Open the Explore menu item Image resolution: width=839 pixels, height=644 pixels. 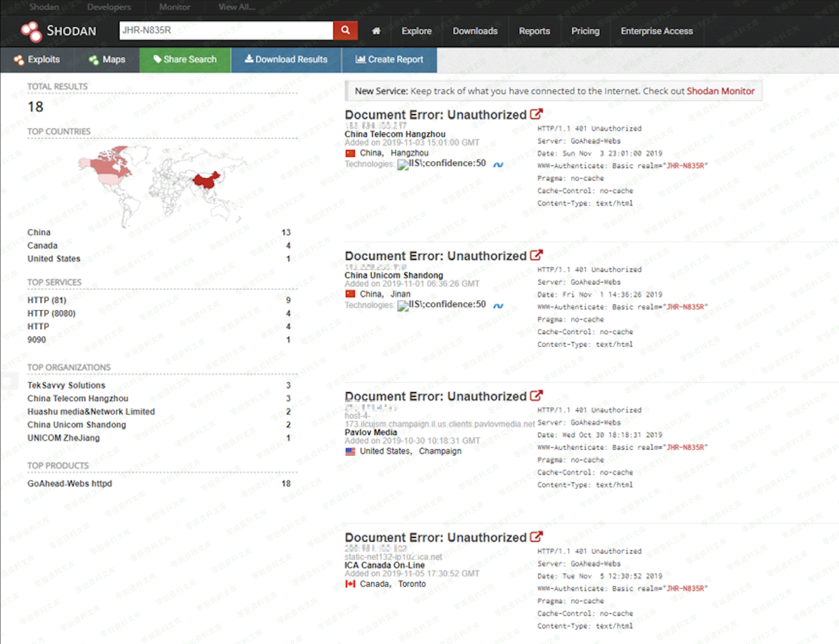tap(416, 31)
